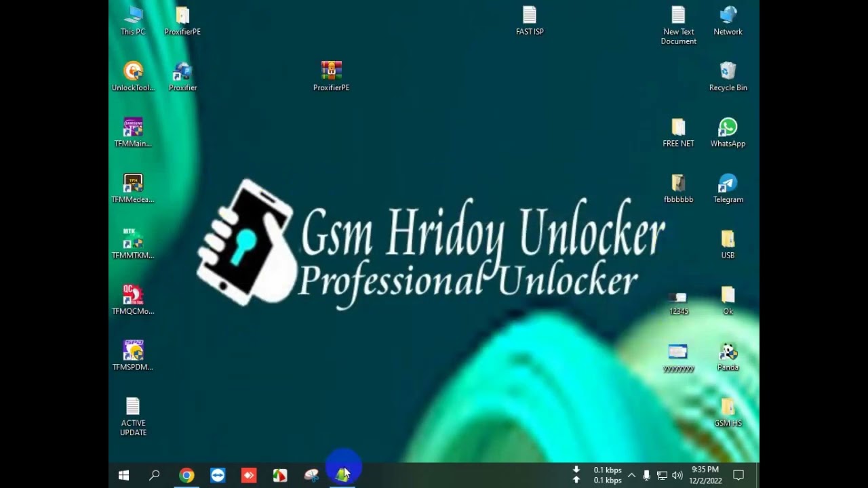The height and width of the screenshot is (488, 868).
Task: Launch WhatsApp from the desktop
Action: tap(728, 132)
